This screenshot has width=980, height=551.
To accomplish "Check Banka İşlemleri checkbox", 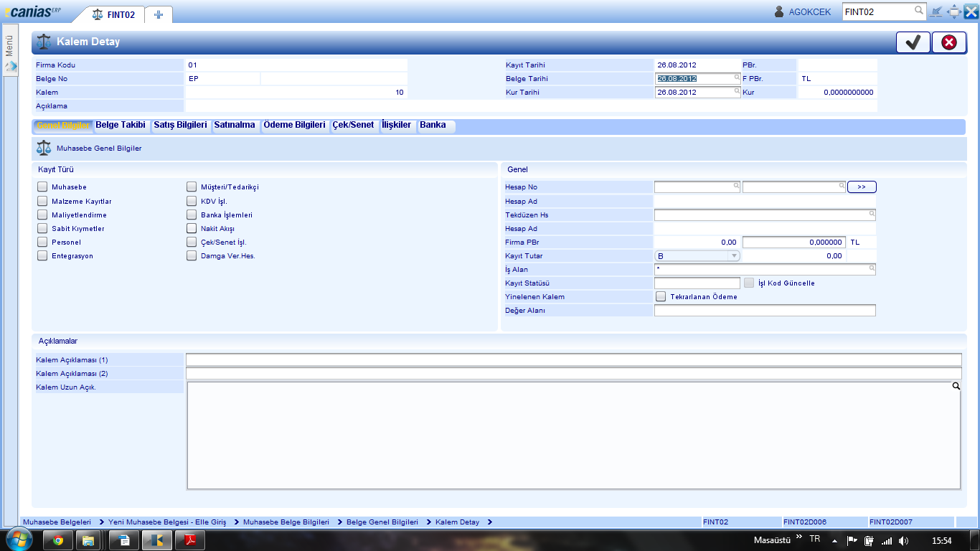I will click(192, 215).
